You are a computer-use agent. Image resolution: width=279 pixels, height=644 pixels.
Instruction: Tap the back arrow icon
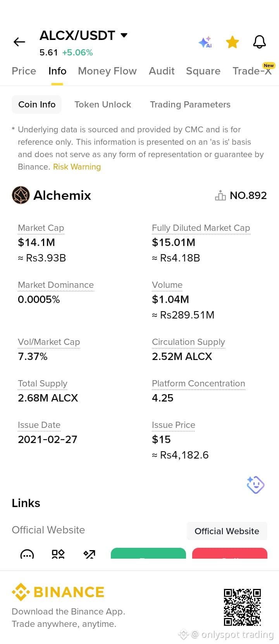19,42
